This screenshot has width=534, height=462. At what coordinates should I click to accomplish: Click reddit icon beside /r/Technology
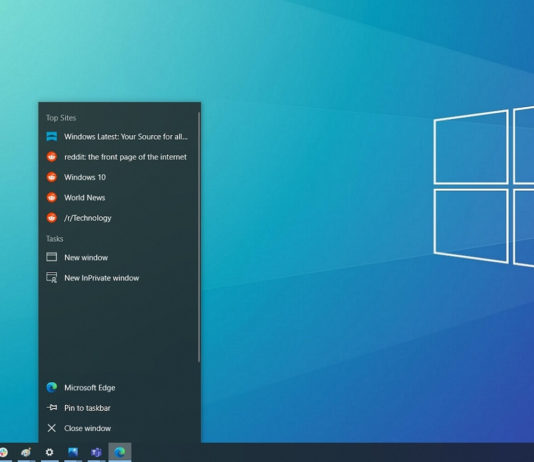coord(52,218)
